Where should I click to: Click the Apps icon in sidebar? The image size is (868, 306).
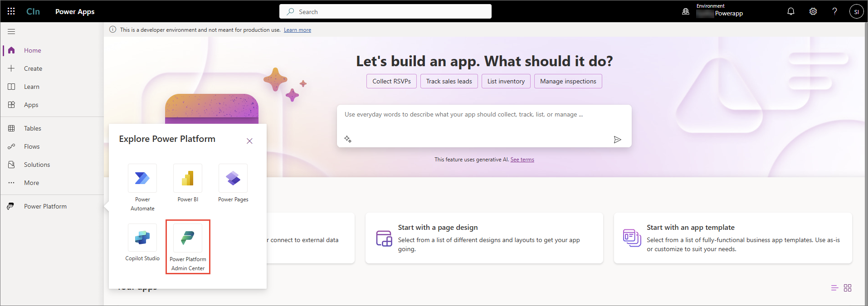[11, 105]
